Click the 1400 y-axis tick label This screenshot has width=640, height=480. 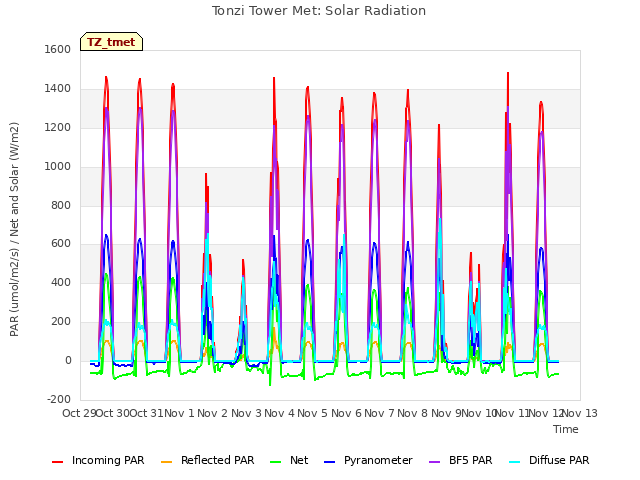(x=58, y=89)
